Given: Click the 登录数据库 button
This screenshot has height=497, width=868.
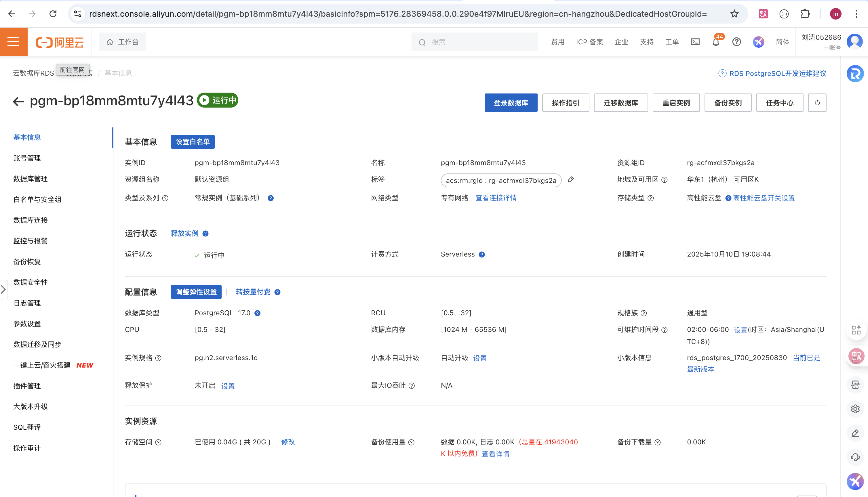Looking at the screenshot, I should (511, 103).
